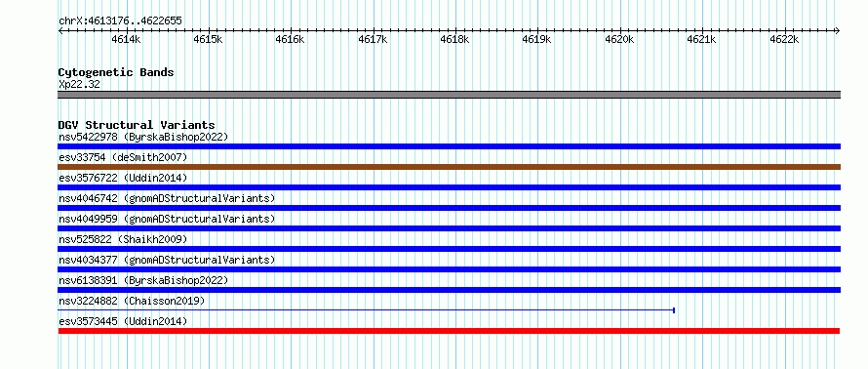
Task: Click the thin blue line for nsv3224882
Action: pos(366,310)
